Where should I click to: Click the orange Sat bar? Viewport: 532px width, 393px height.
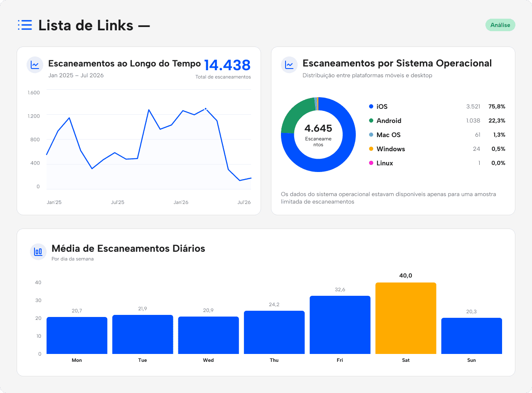coord(406,318)
